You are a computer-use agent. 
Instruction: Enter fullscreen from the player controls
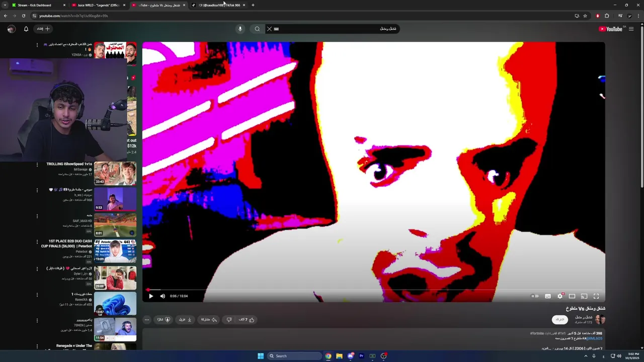[x=596, y=296]
